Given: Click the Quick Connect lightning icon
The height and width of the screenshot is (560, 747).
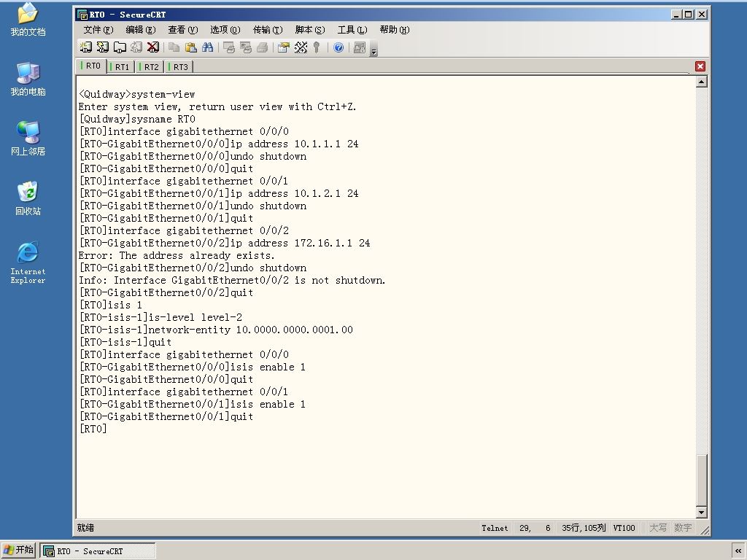Looking at the screenshot, I should [102, 47].
